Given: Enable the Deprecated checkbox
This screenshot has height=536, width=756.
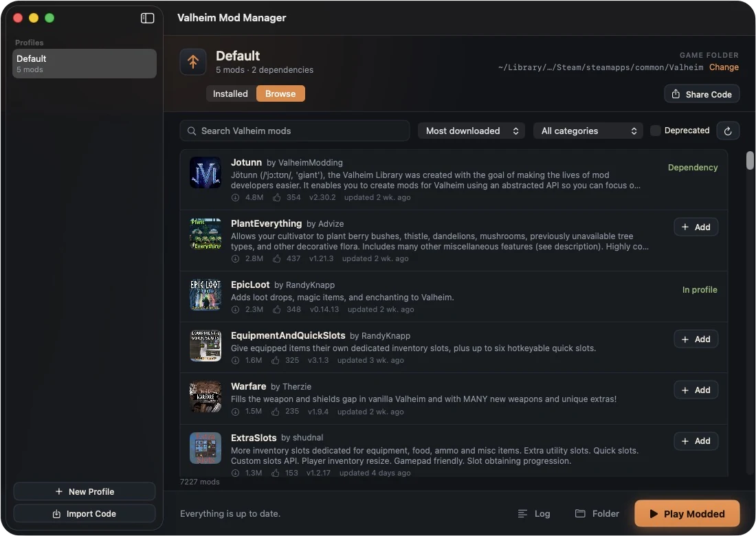Looking at the screenshot, I should (655, 131).
